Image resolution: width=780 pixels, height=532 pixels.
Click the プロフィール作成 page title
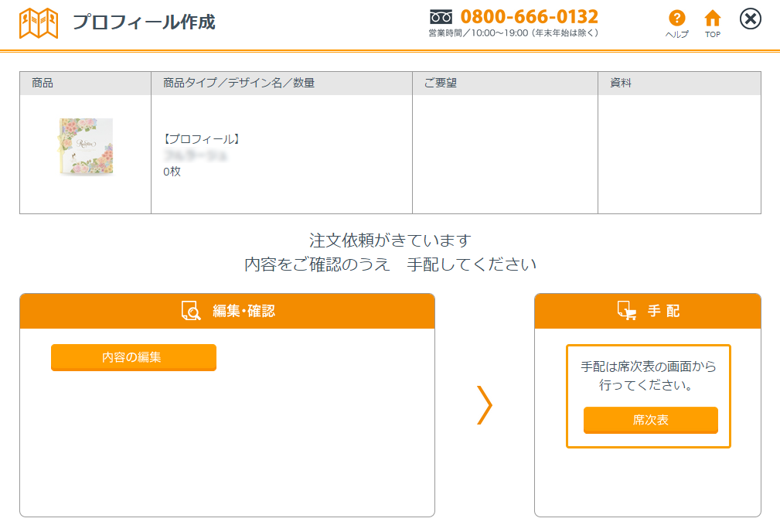tap(144, 22)
